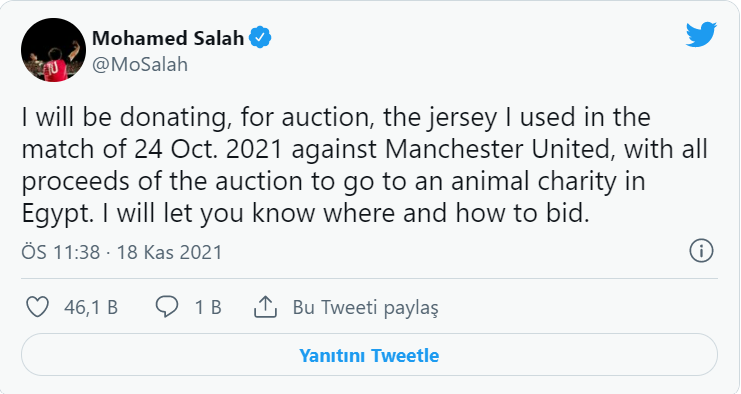Click the 46,1 B like count
741x394 pixels.
pyautogui.click(x=91, y=308)
